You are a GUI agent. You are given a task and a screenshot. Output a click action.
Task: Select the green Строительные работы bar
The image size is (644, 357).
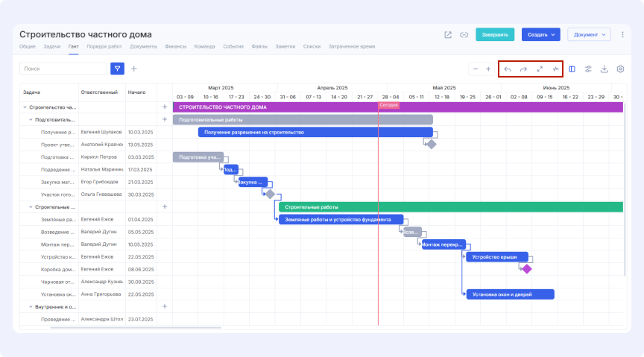[x=451, y=207]
